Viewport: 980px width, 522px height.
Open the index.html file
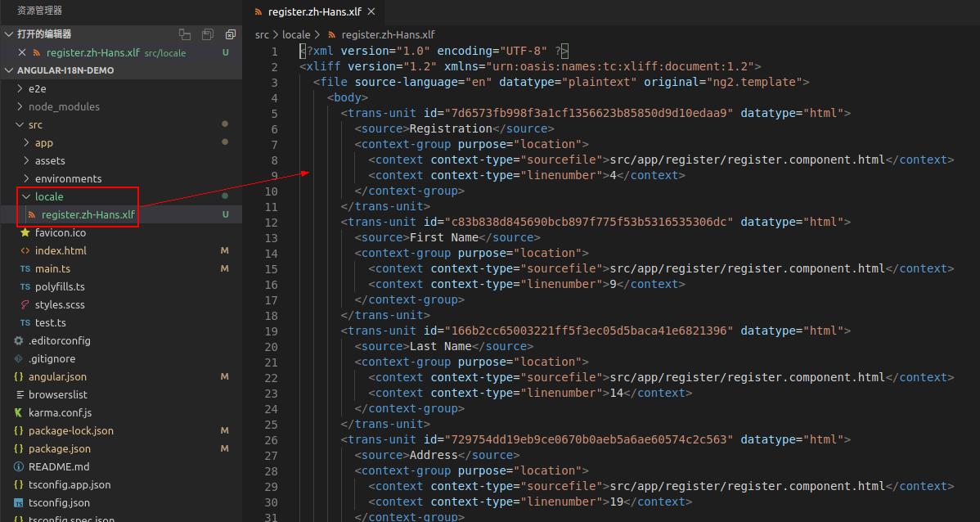click(x=60, y=250)
